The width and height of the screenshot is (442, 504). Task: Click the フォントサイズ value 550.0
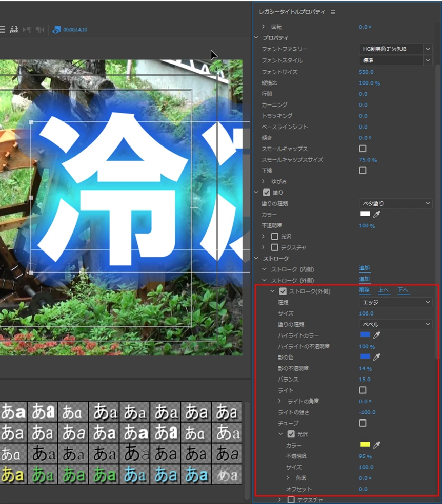click(367, 72)
